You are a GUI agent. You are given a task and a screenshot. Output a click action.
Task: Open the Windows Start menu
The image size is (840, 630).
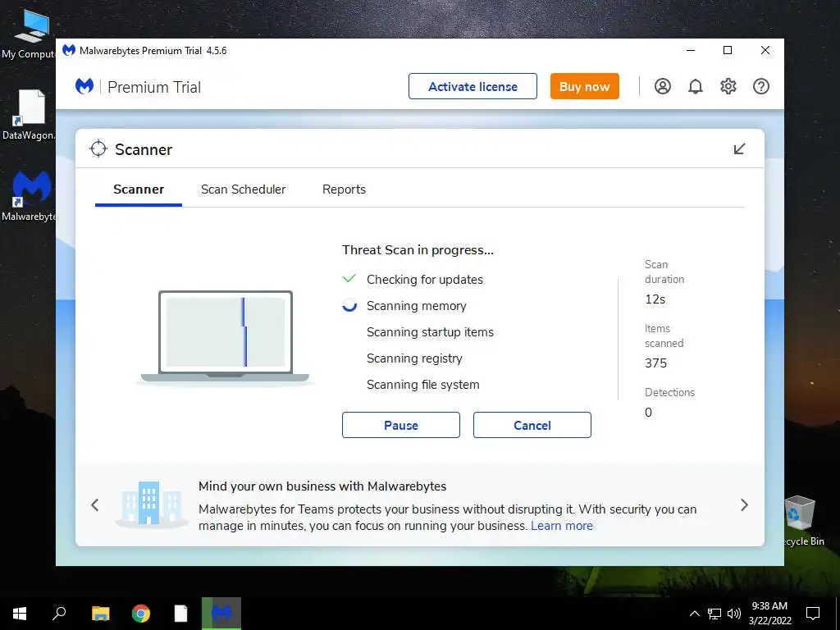coord(20,614)
